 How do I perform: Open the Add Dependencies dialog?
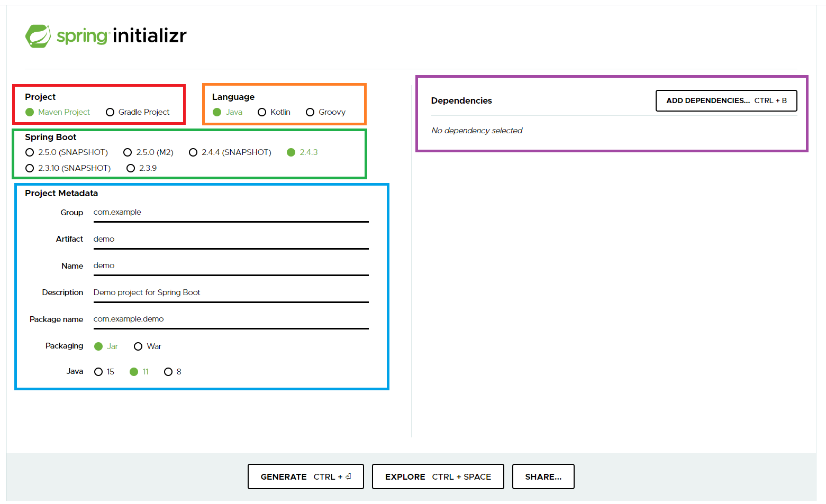click(727, 100)
